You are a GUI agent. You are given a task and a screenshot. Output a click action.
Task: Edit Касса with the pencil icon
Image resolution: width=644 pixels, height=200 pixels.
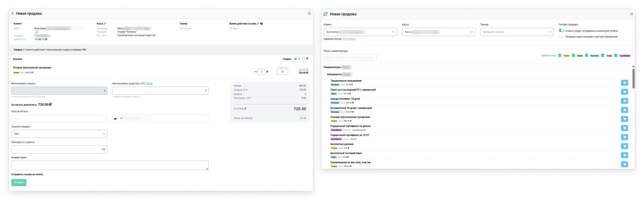point(105,24)
